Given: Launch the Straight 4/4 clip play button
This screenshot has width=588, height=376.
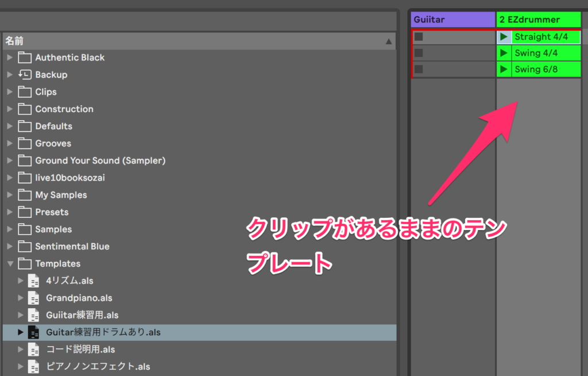Looking at the screenshot, I should coord(504,37).
